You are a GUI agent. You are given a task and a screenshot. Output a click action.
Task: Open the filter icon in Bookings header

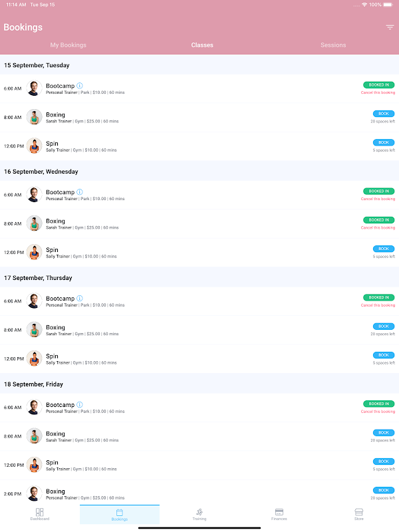coord(390,27)
